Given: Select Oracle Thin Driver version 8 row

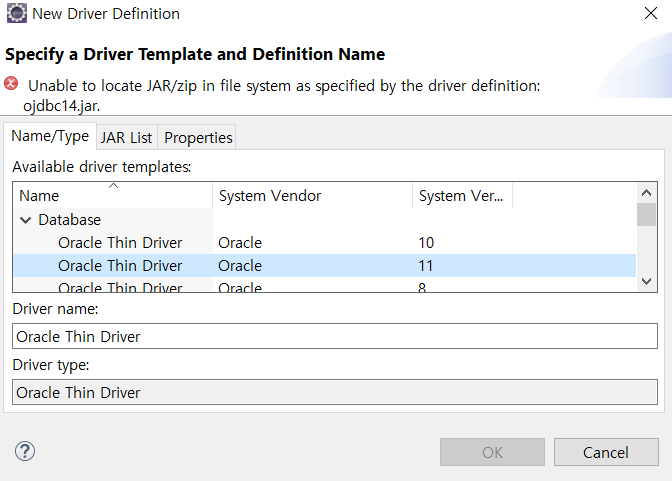Looking at the screenshot, I should pos(324,286).
